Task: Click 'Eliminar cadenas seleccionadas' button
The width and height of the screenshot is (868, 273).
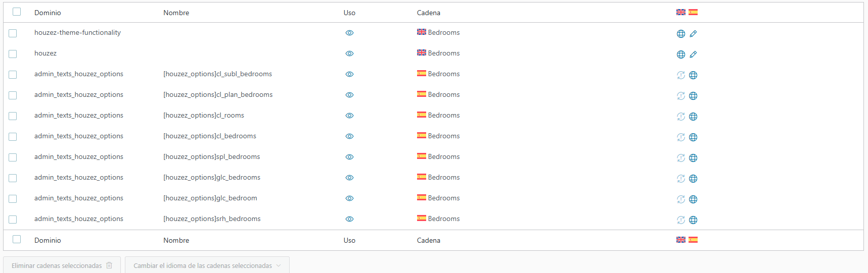Action: [x=62, y=265]
